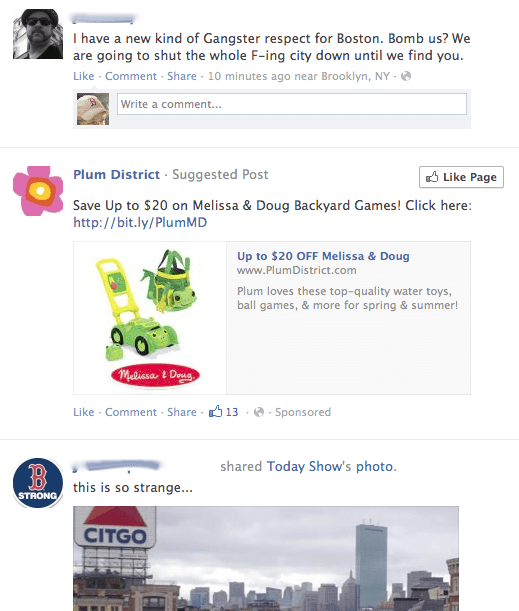
Task: Open Today Show's photo link
Action: pos(331,466)
